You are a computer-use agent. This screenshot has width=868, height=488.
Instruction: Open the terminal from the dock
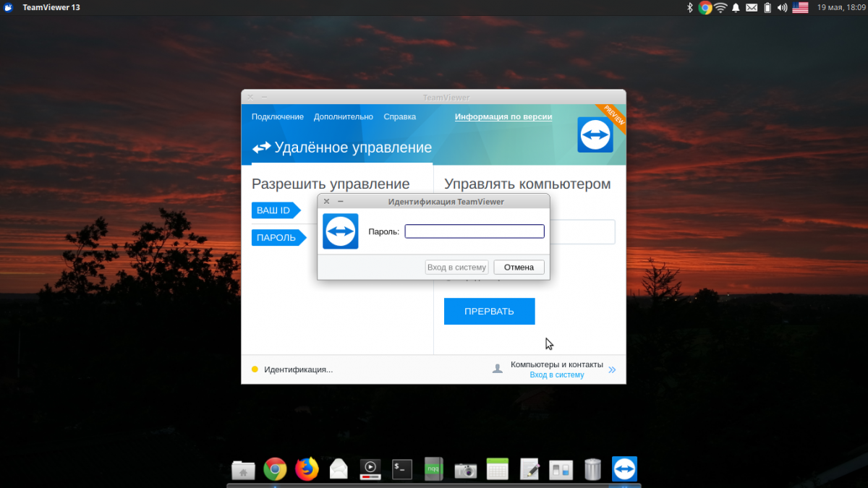pos(401,469)
